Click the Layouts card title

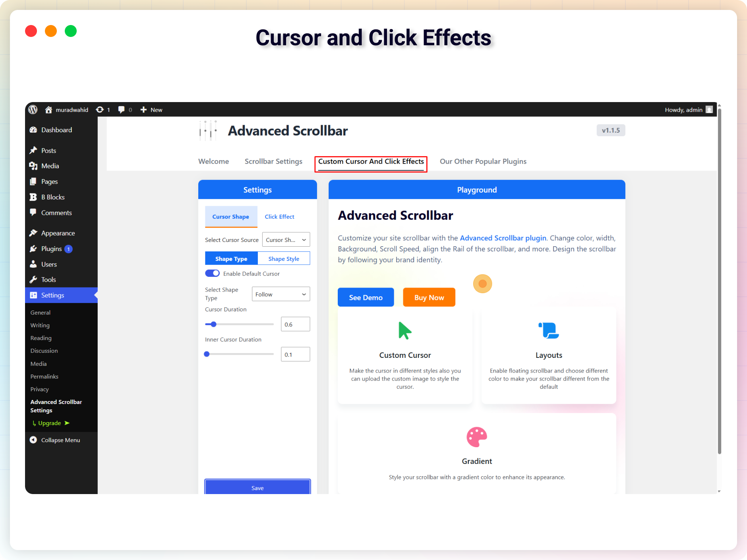[x=549, y=355]
